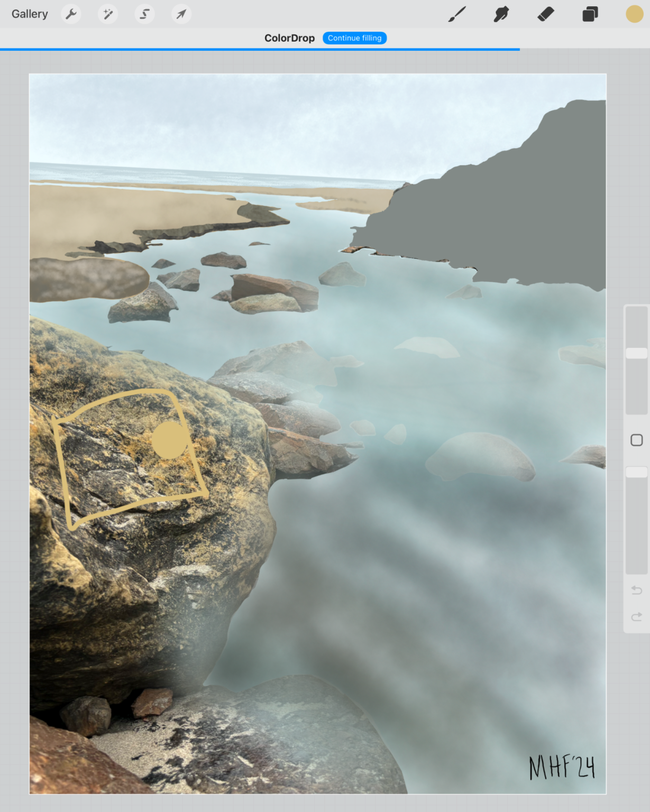Click the ColorDrop threshold progress bar
Screen dimensions: 650x812
(x=260, y=49)
